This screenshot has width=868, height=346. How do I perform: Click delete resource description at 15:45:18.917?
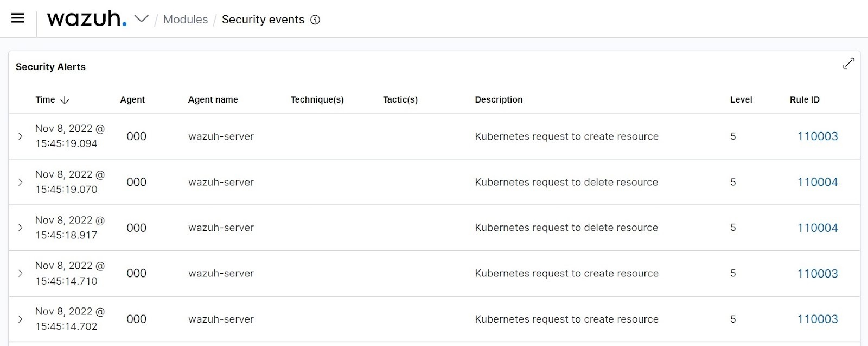[x=566, y=228]
